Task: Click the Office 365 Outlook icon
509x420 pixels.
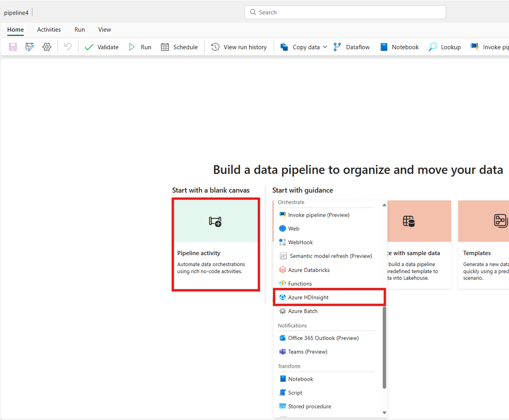Action: [283, 338]
